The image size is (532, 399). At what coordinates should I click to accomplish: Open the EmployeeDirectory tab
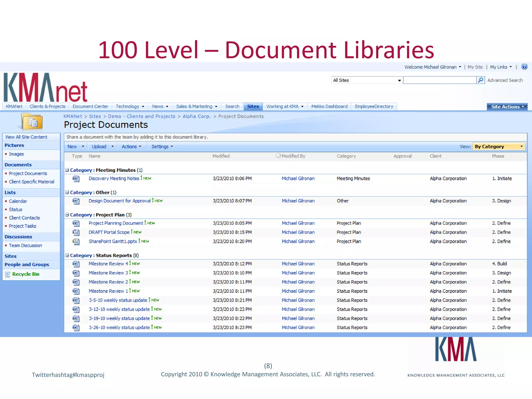[374, 107]
